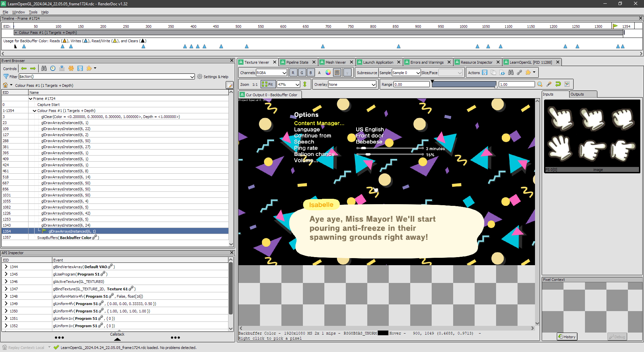Click the filter funnel icon
Screen dimensions: 644x352
[x=6, y=76]
